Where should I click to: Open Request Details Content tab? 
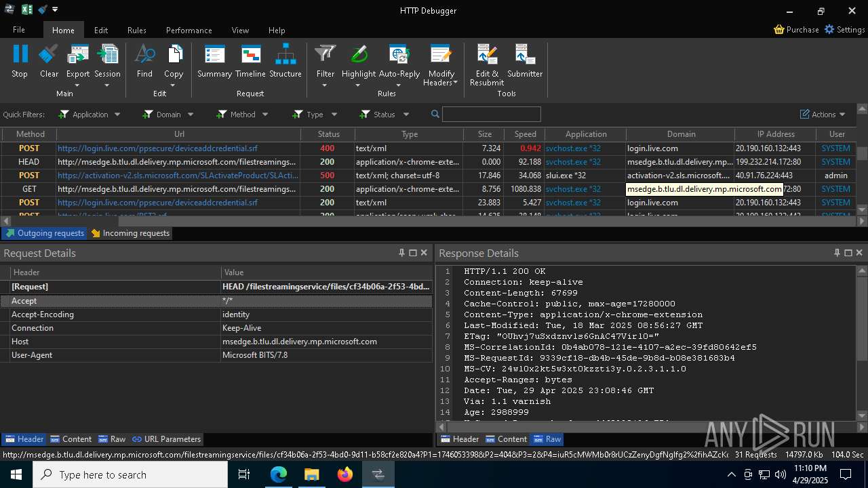71,439
